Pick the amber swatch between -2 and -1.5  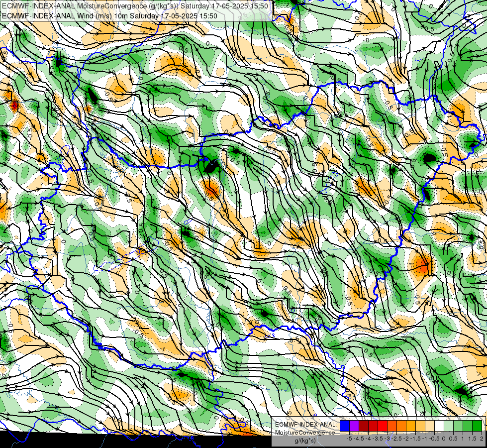click(x=411, y=426)
